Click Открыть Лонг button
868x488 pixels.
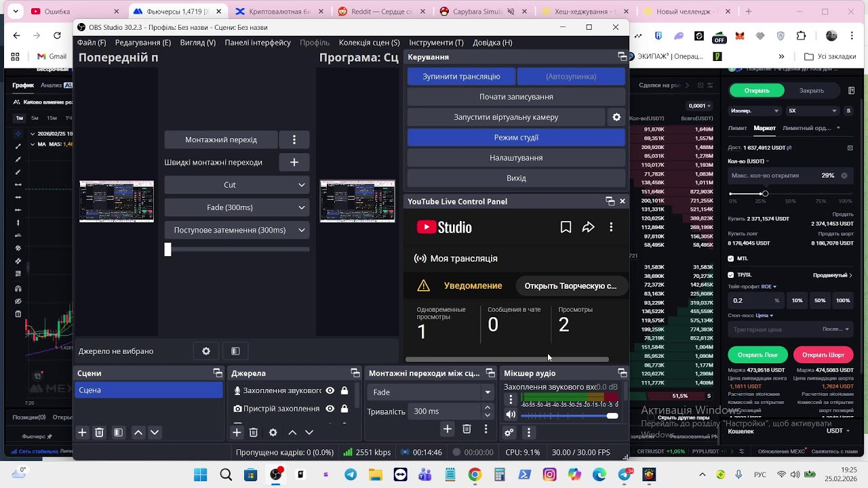(x=757, y=355)
